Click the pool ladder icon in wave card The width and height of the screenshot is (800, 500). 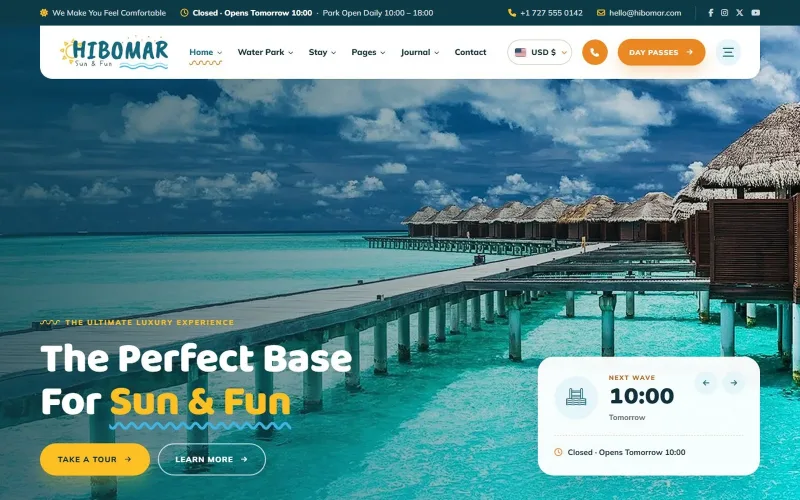(x=576, y=397)
